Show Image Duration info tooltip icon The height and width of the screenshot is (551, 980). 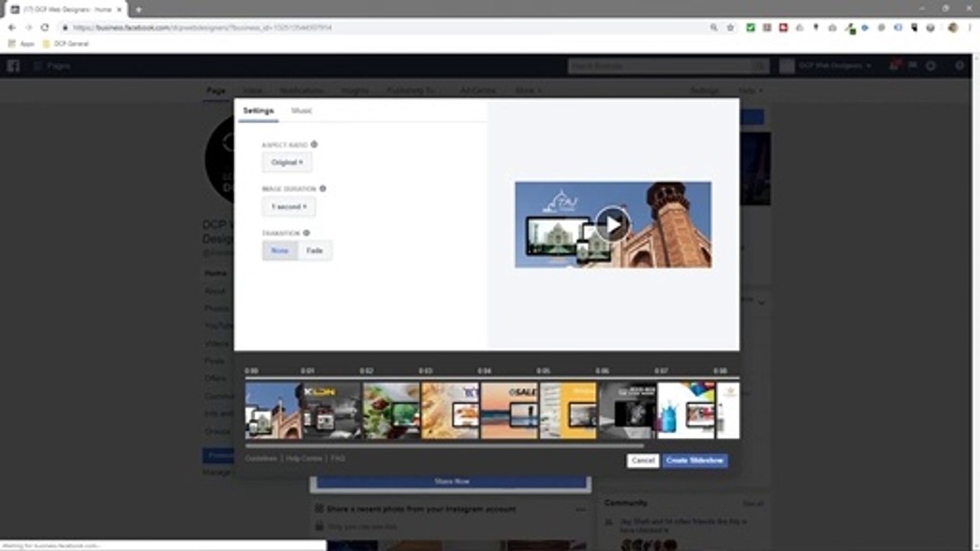pyautogui.click(x=322, y=188)
